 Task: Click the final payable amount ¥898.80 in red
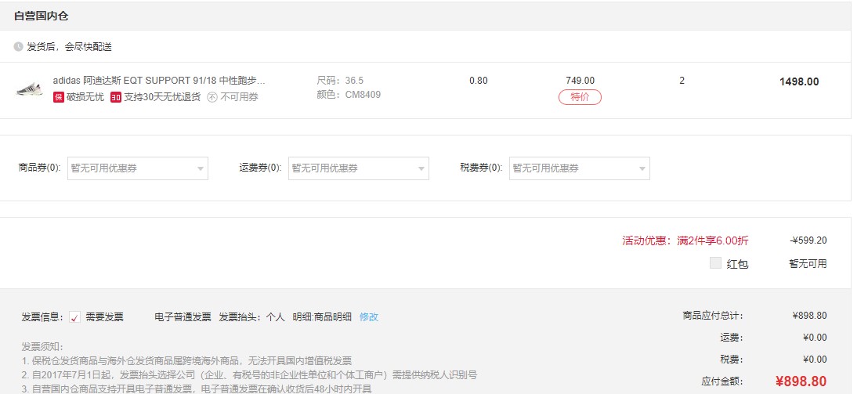[801, 381]
